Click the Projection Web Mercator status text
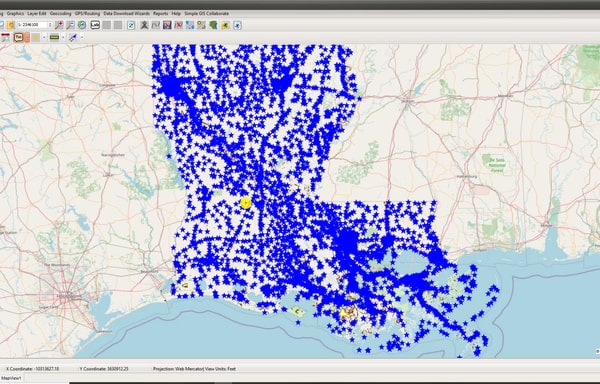 pos(194,369)
